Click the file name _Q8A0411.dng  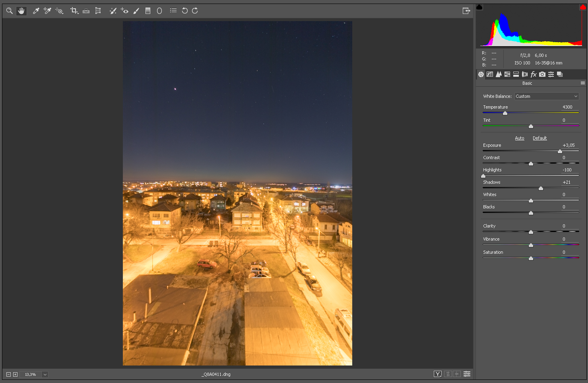(216, 374)
